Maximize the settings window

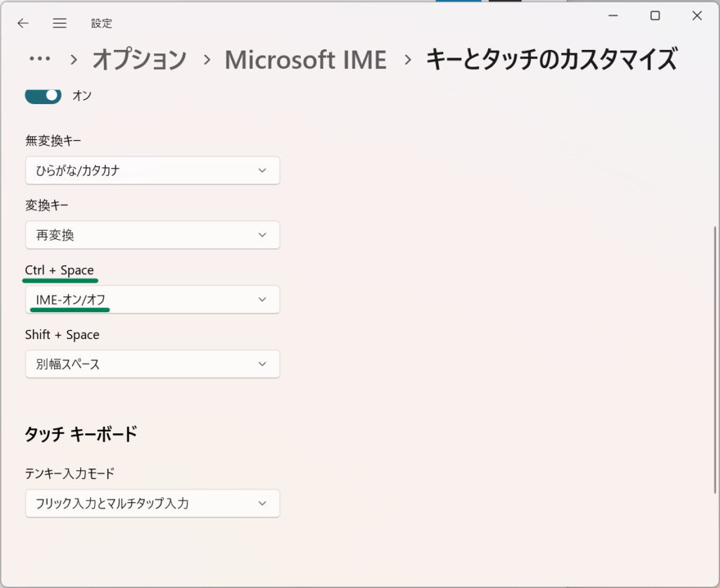(x=655, y=15)
